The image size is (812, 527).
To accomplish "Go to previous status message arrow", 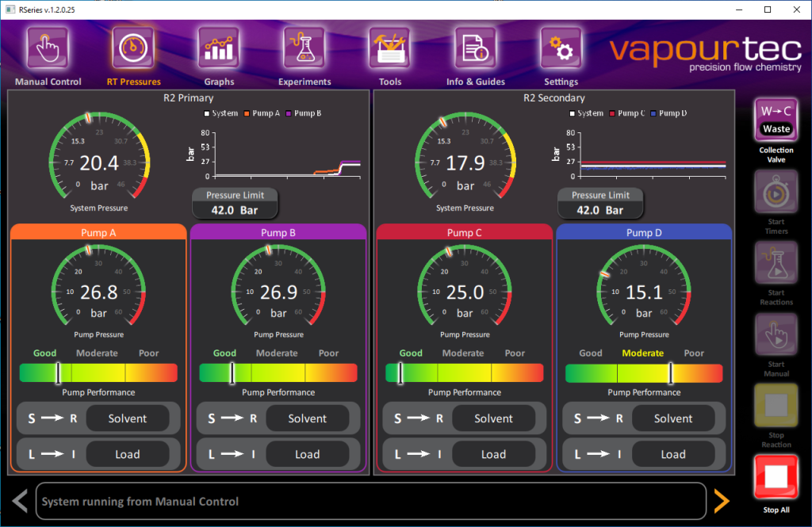I will [x=21, y=501].
